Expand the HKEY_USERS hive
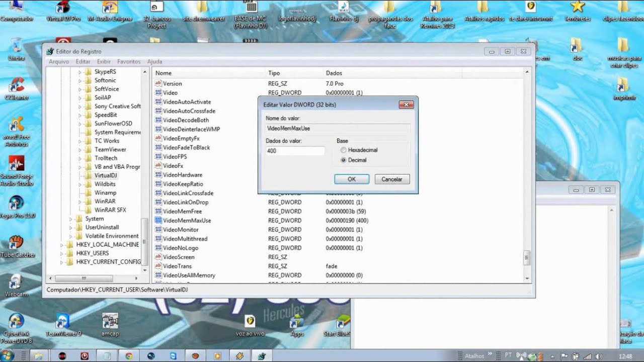644x362 pixels. coord(62,253)
